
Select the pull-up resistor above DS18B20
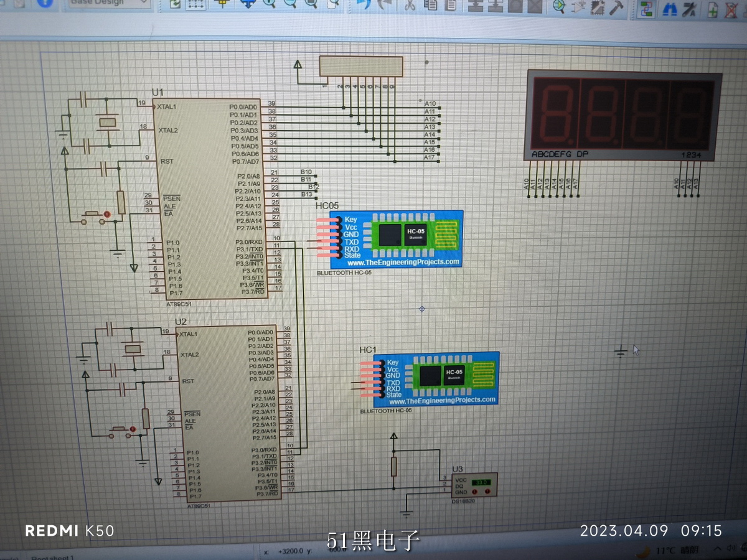click(x=393, y=466)
